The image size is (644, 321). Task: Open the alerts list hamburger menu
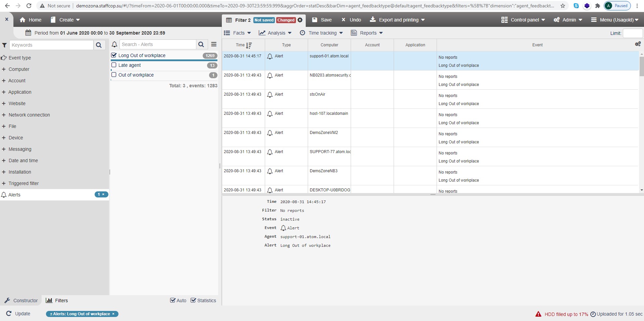[x=214, y=44]
